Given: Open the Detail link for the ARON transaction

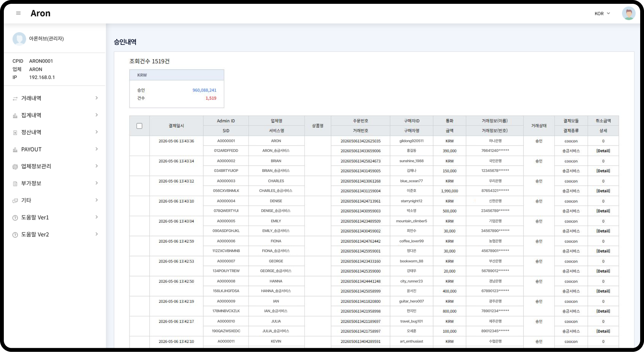Looking at the screenshot, I should click(603, 151).
